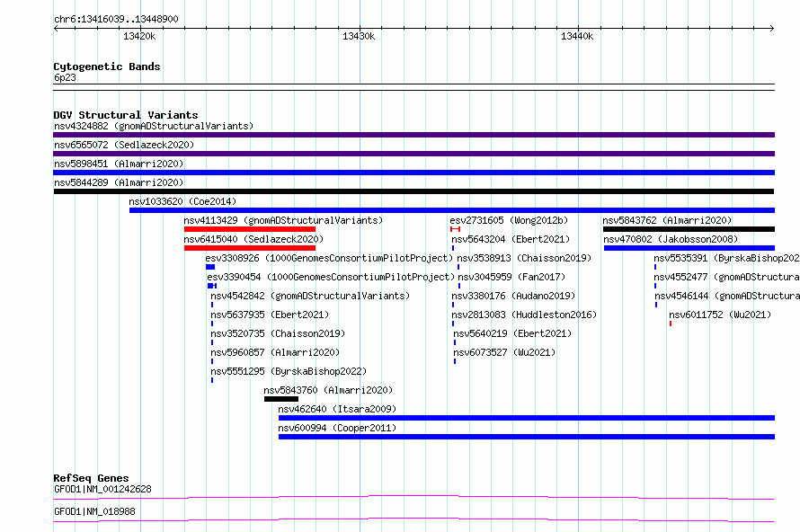This screenshot has width=800, height=532.
Task: Click nsv3380176 (Audano2019) label
Action: (513, 296)
